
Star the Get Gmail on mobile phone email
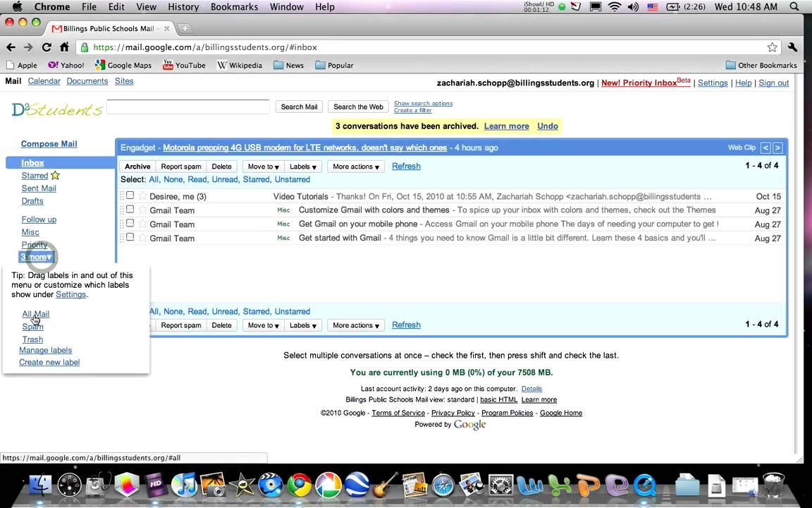[142, 224]
